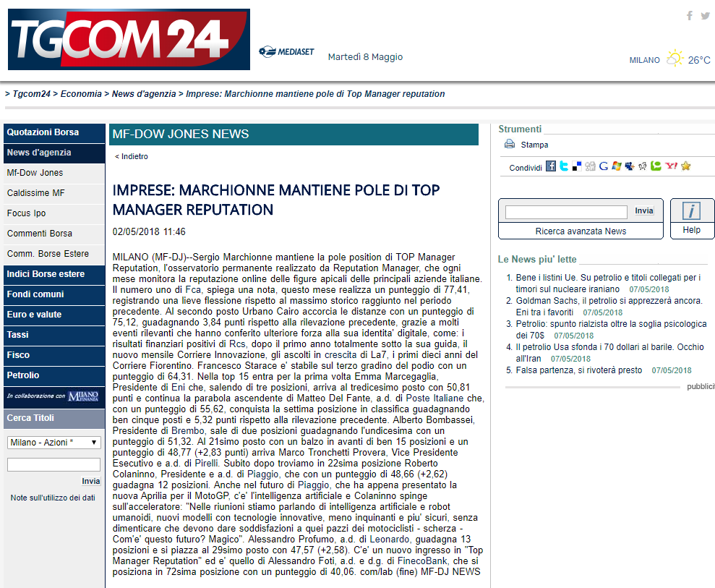Select Fondi comuni in sidebar

[54, 294]
